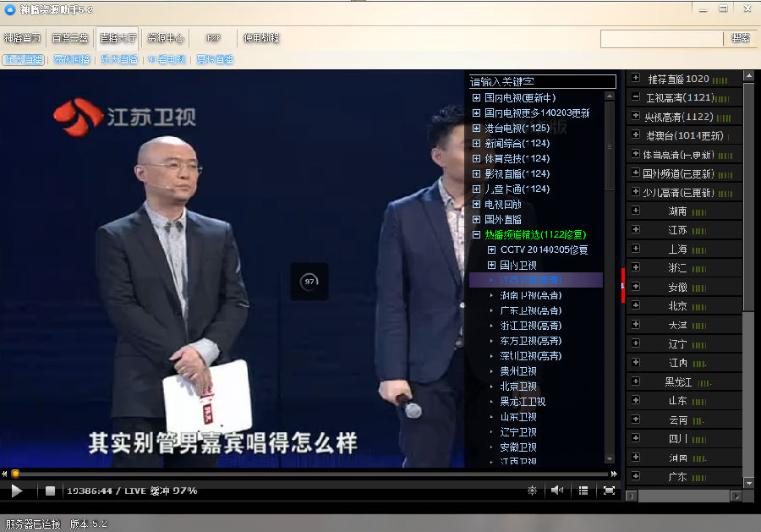Stop the live stream playback
The height and width of the screenshot is (532, 761).
click(50, 491)
